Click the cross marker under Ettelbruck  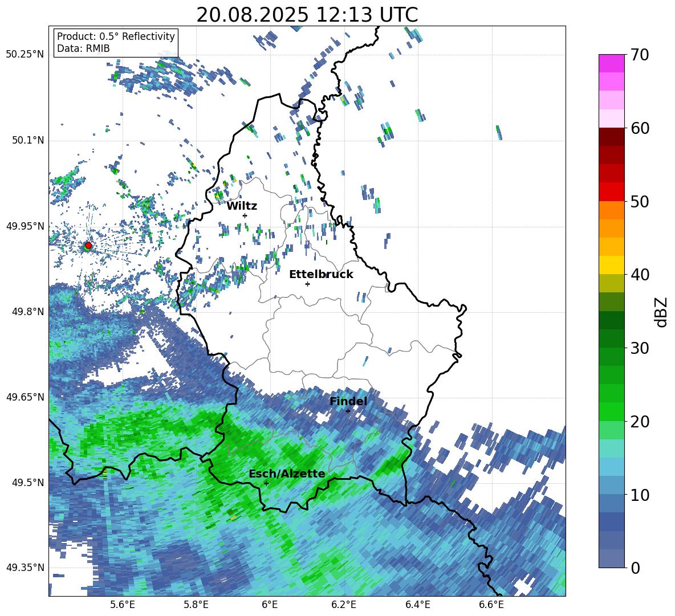[x=307, y=284]
